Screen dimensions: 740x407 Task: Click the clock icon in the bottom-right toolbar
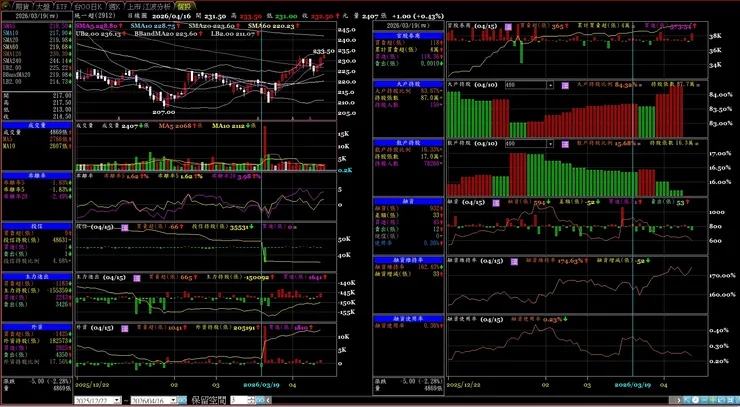[695, 400]
